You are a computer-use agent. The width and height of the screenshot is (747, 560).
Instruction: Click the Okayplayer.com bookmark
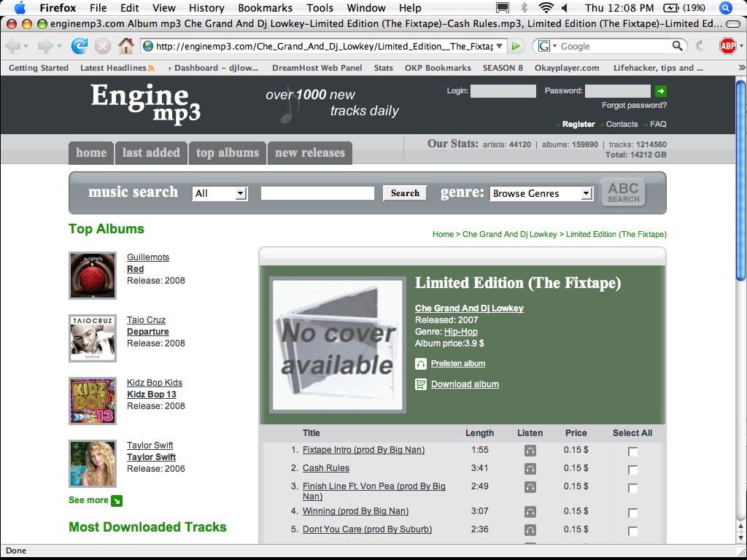tap(567, 68)
